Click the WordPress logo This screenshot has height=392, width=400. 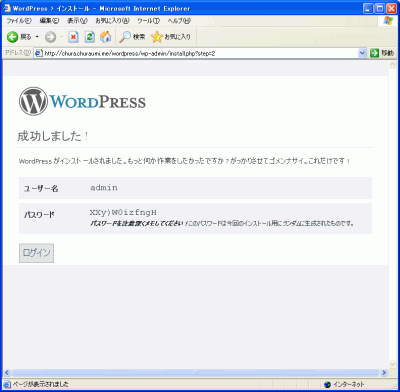tap(82, 101)
